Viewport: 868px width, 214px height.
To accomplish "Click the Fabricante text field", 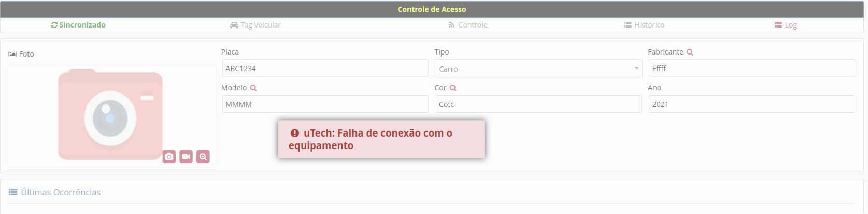I will 751,69.
